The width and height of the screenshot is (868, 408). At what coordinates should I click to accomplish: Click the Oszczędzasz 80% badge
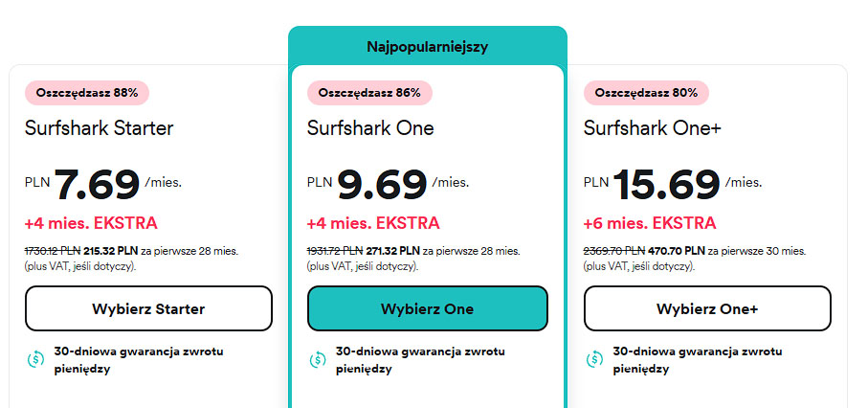point(646,93)
